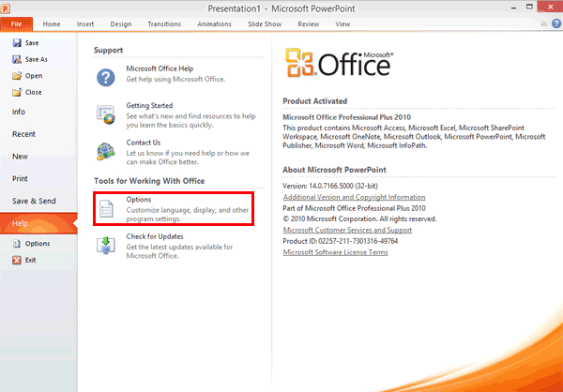Click the Microsoft Office Help icon
This screenshot has height=392, width=563.
coord(108,77)
